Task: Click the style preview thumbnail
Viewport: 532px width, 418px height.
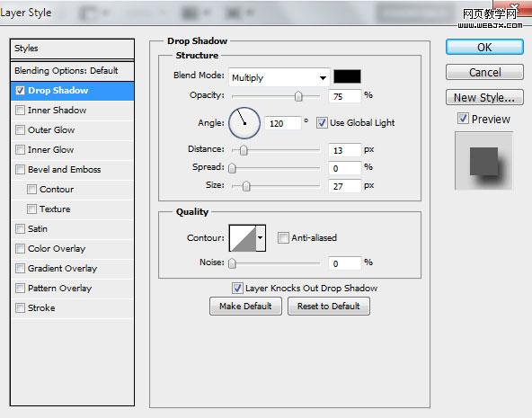Action: click(x=483, y=161)
